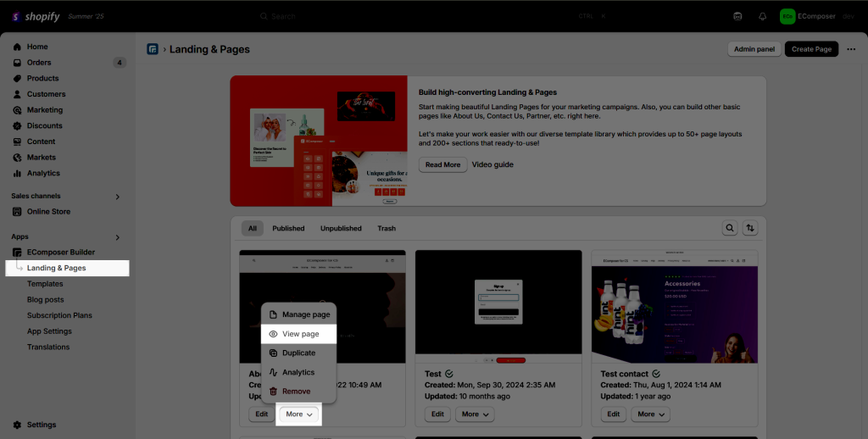Click the Marketing target icon
Image resolution: width=868 pixels, height=439 pixels.
coord(17,110)
